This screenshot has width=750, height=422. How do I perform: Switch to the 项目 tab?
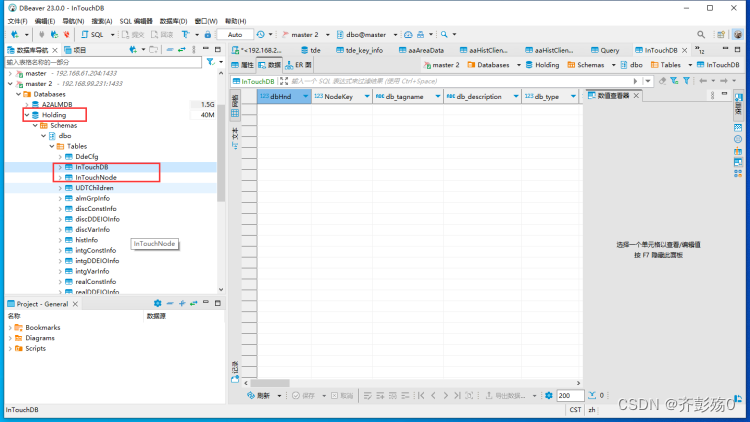pos(76,50)
